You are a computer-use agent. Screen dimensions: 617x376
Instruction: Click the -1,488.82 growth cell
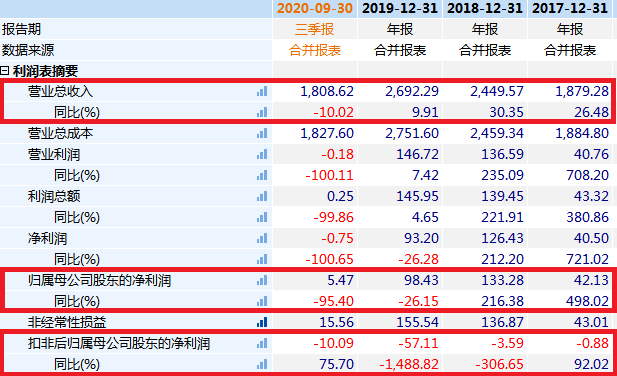(409, 365)
